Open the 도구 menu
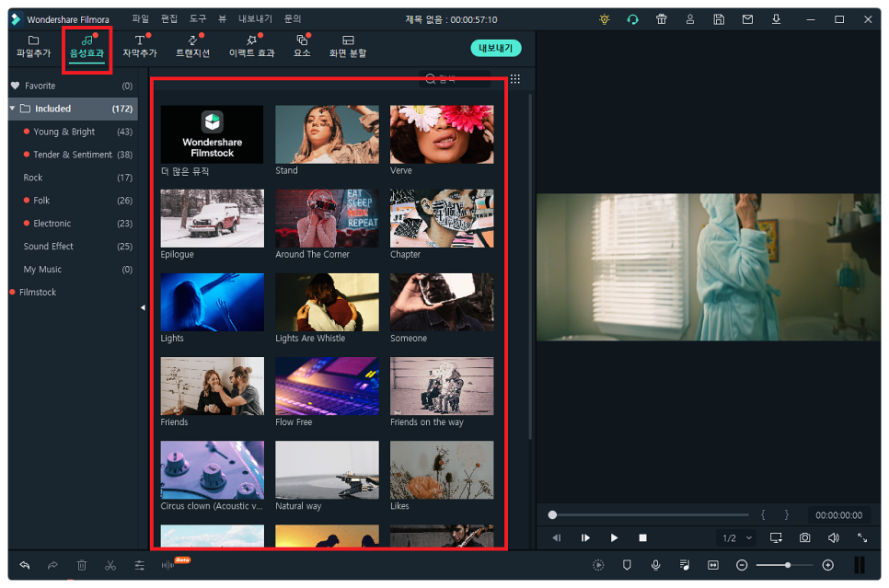The width and height of the screenshot is (889, 588). click(x=198, y=19)
